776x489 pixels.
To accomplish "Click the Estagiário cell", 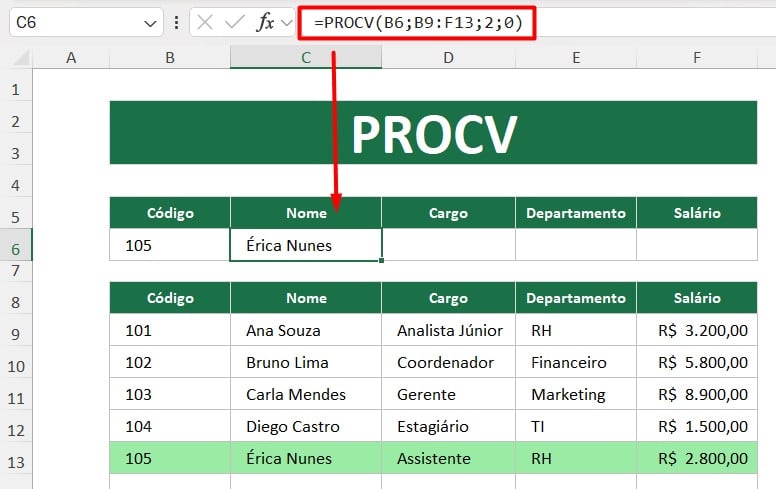I will pos(448,426).
